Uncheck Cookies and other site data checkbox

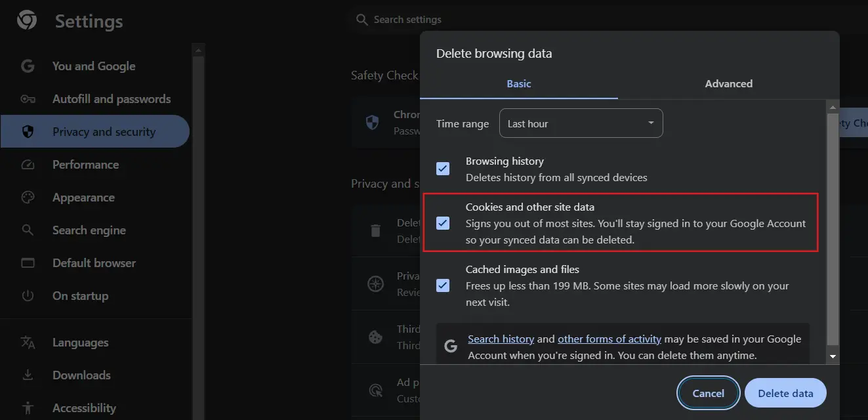[443, 223]
